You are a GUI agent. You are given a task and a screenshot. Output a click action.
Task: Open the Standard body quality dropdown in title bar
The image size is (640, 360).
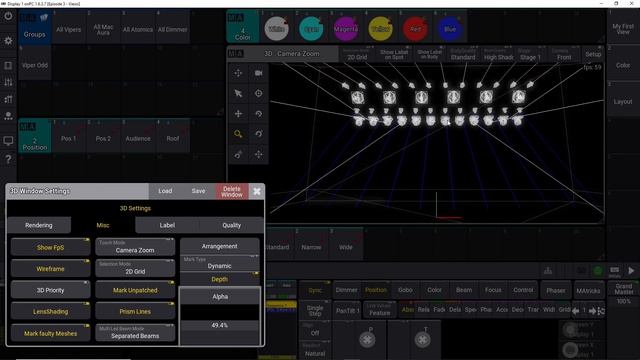(x=463, y=54)
